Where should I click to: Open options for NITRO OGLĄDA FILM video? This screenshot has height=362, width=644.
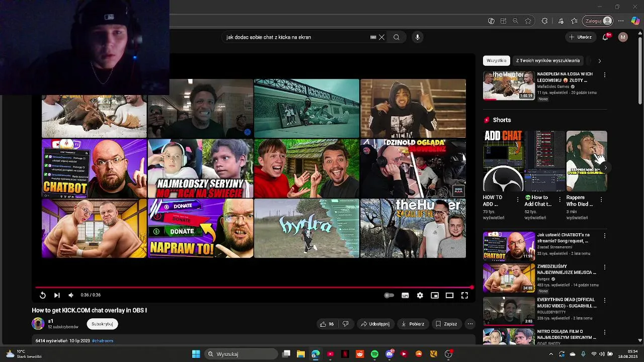pos(605,332)
